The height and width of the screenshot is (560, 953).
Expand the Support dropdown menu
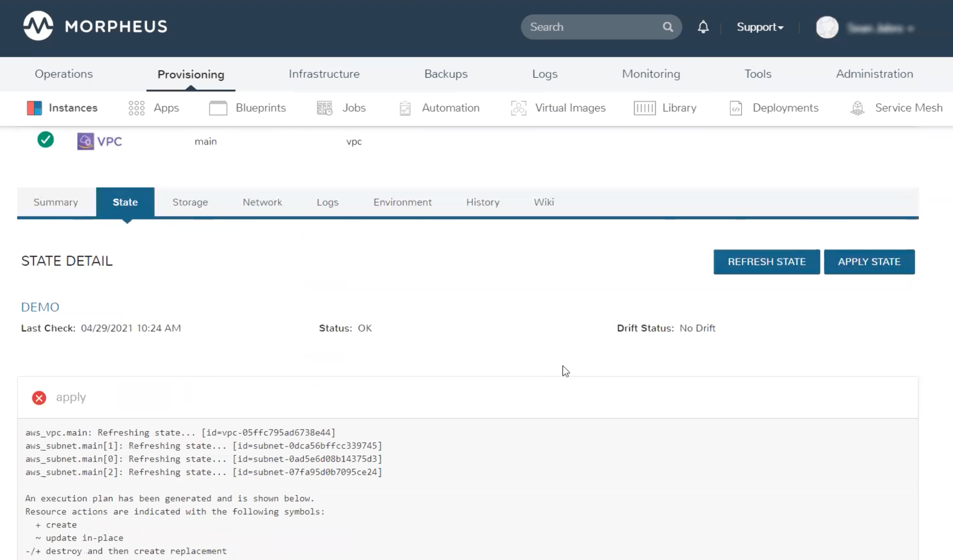coord(760,27)
